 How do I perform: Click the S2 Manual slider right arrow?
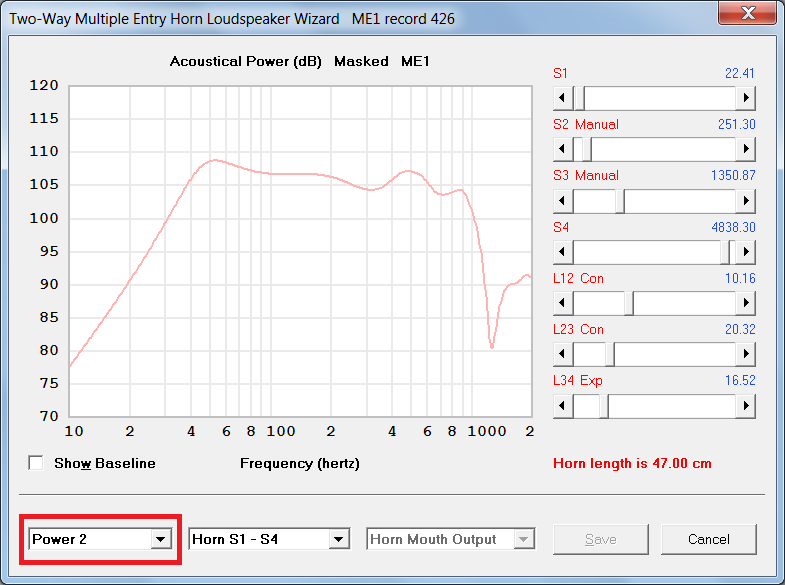point(745,149)
